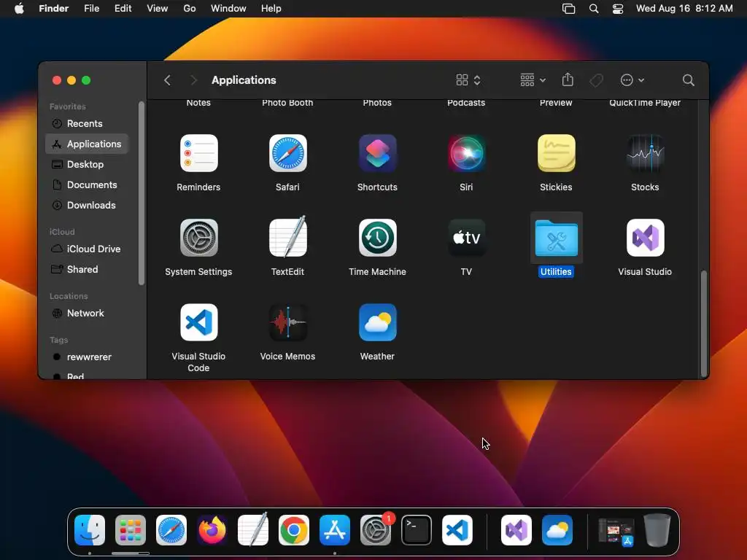
Task: Open the Apple menu
Action: pos(19,9)
